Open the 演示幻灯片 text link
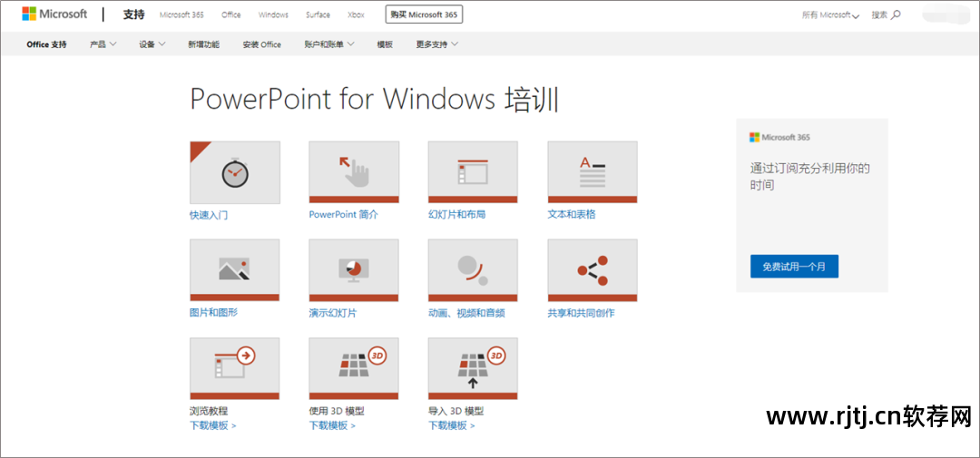 333,313
